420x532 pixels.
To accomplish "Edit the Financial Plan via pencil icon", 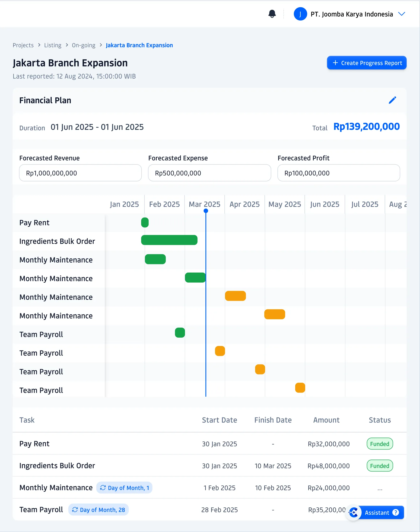I will (x=393, y=100).
